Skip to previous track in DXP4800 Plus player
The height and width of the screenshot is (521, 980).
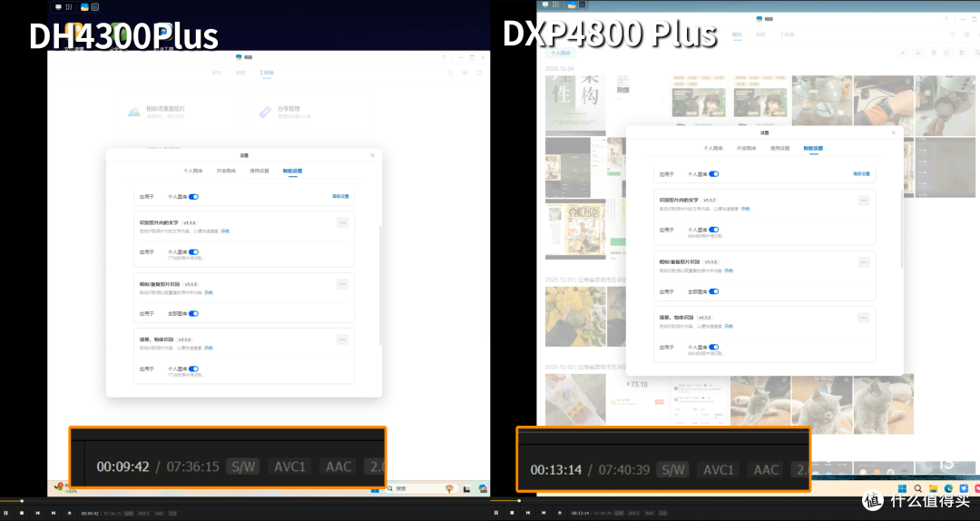click(527, 513)
